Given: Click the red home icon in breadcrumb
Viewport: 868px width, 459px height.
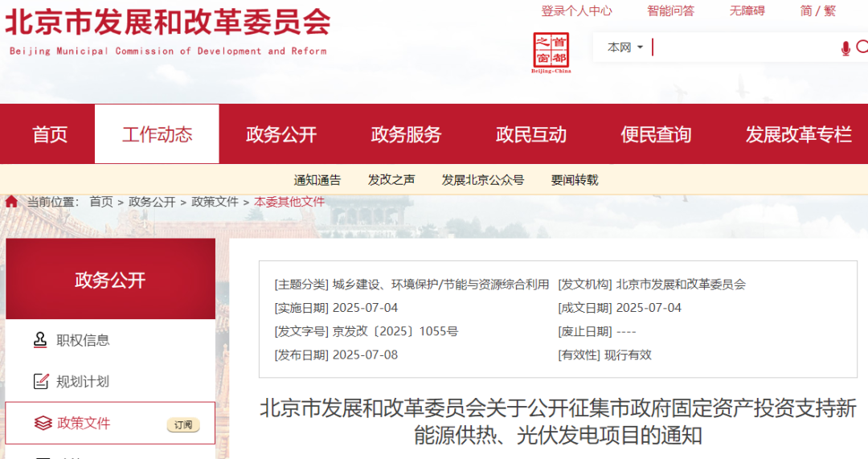Looking at the screenshot, I should (x=11, y=202).
